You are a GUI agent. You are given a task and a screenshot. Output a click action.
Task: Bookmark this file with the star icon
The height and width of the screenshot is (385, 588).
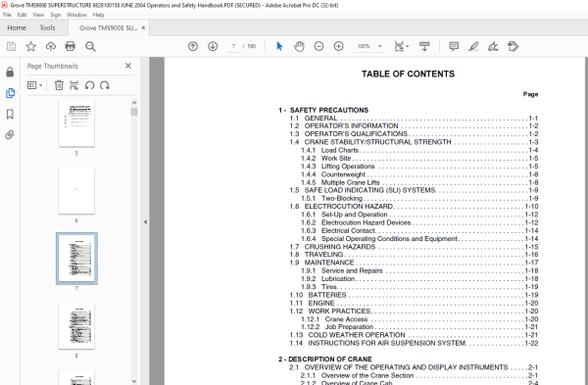[x=30, y=46]
